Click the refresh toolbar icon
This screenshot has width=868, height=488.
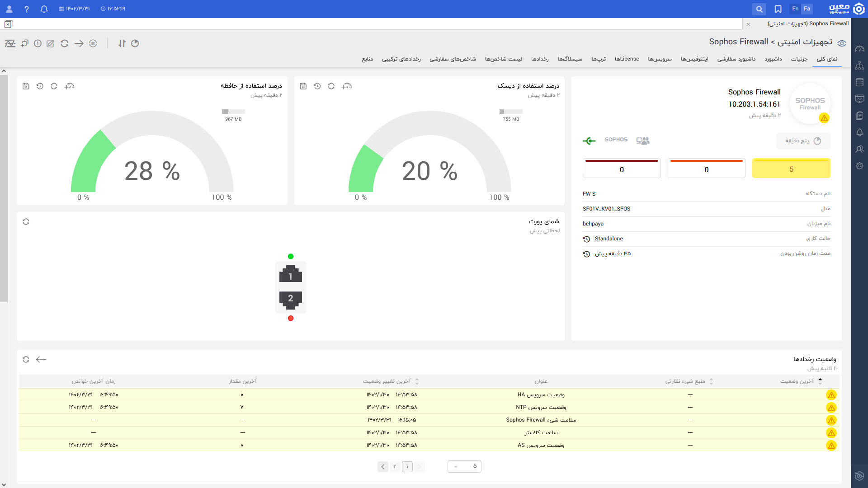tap(65, 43)
